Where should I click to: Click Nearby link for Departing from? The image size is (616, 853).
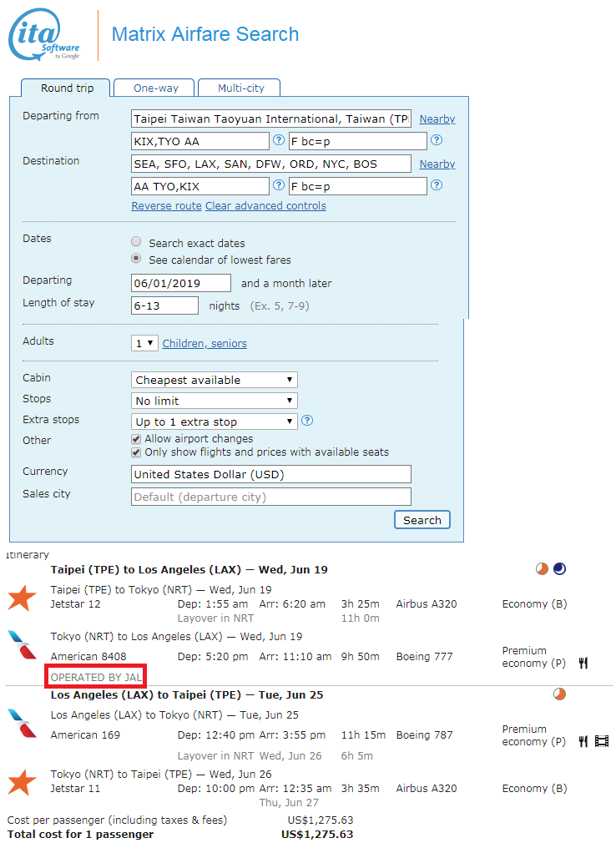(x=437, y=119)
